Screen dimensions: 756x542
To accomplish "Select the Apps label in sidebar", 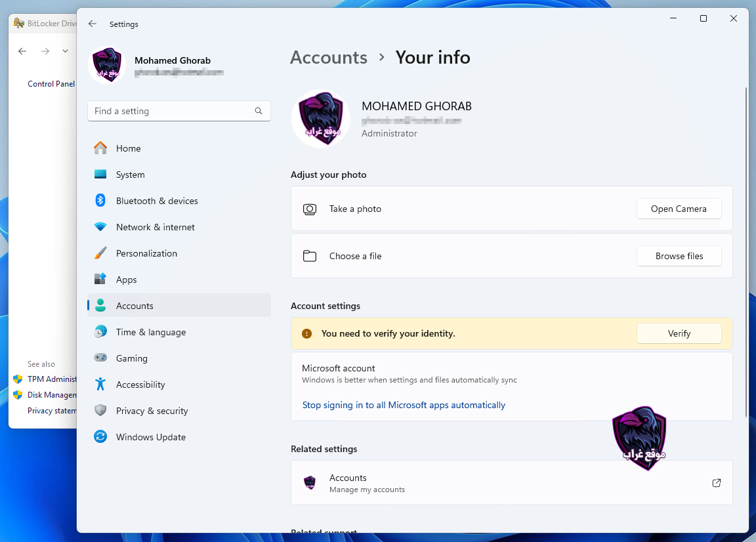I will click(126, 280).
